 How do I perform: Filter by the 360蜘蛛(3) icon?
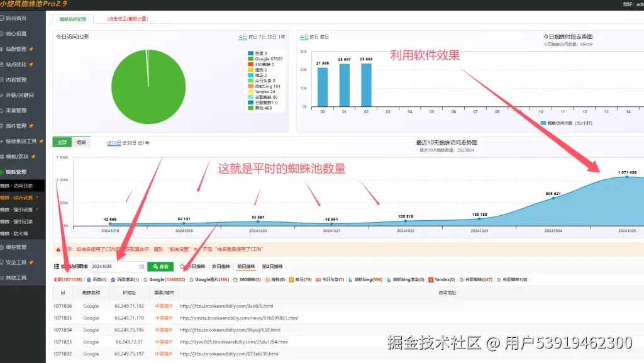click(x=235, y=279)
